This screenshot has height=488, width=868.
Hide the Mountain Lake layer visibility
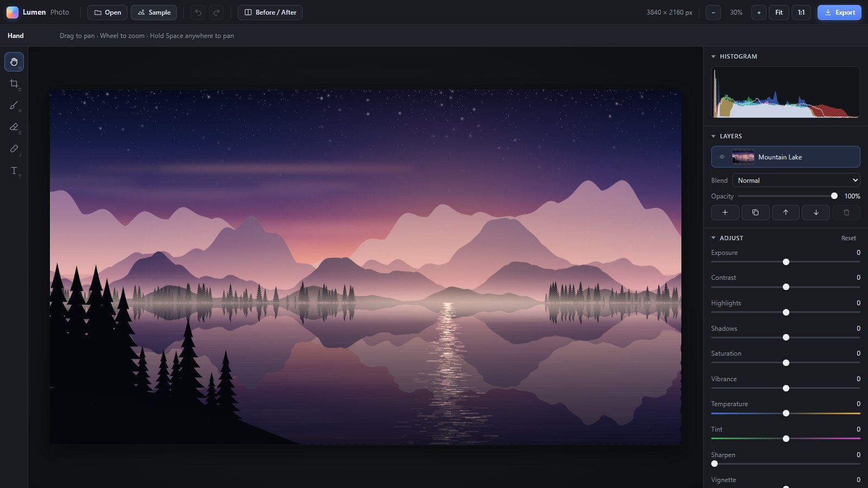click(x=722, y=157)
